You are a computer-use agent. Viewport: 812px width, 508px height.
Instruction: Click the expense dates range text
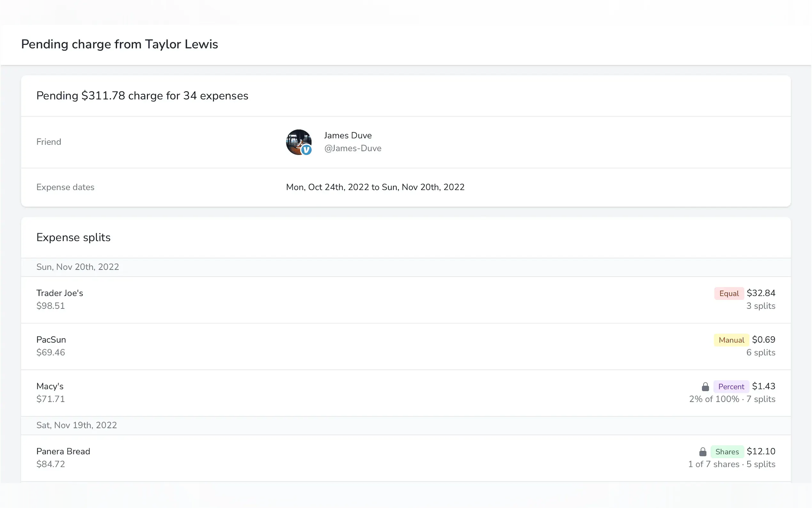375,187
